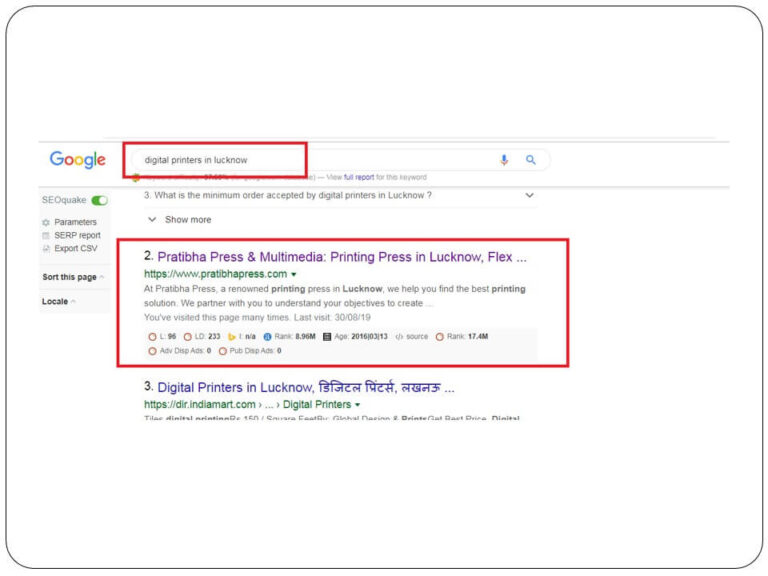Click the Rank: 17.4M metric

(462, 337)
